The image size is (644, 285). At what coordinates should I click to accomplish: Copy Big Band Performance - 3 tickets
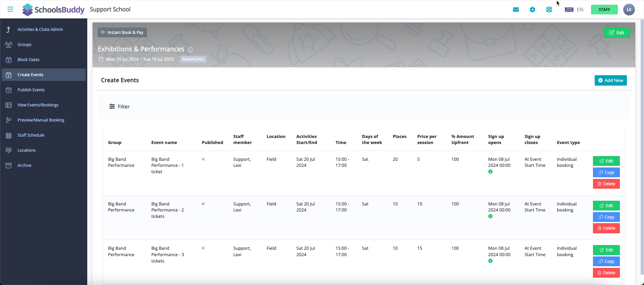(x=606, y=261)
